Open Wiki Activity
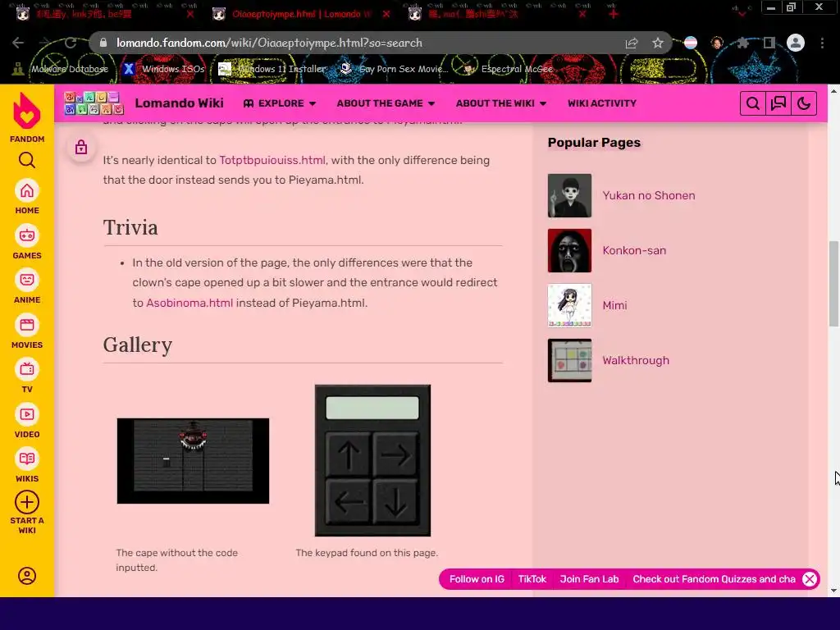840x630 pixels. click(602, 103)
